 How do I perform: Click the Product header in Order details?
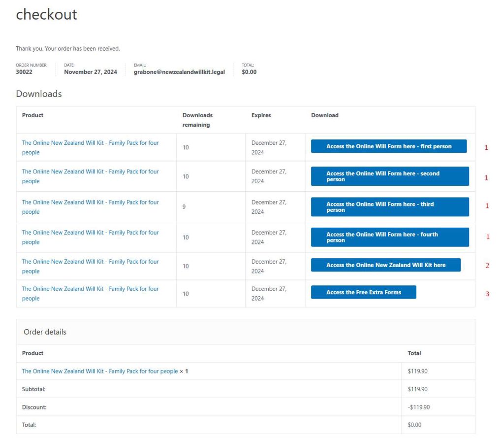click(32, 353)
